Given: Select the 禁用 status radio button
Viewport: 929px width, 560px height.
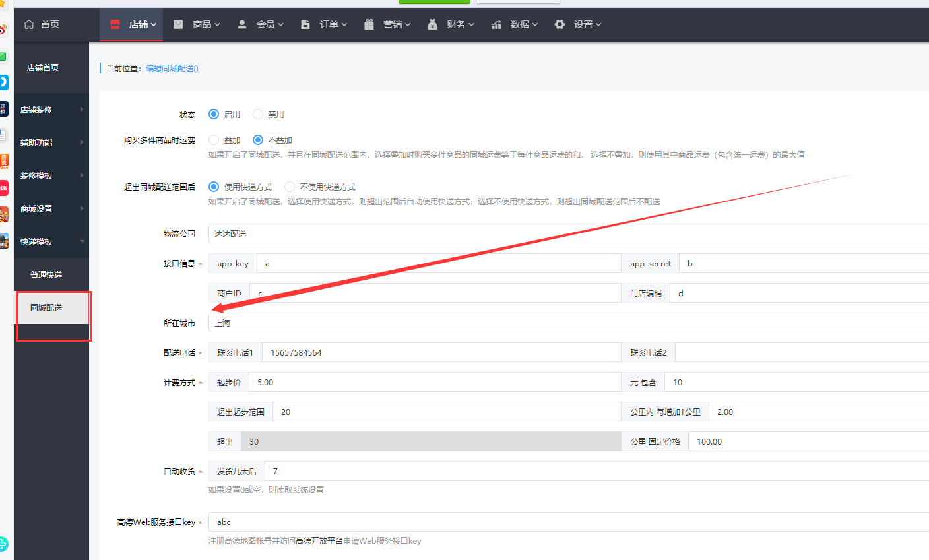Looking at the screenshot, I should (x=258, y=114).
